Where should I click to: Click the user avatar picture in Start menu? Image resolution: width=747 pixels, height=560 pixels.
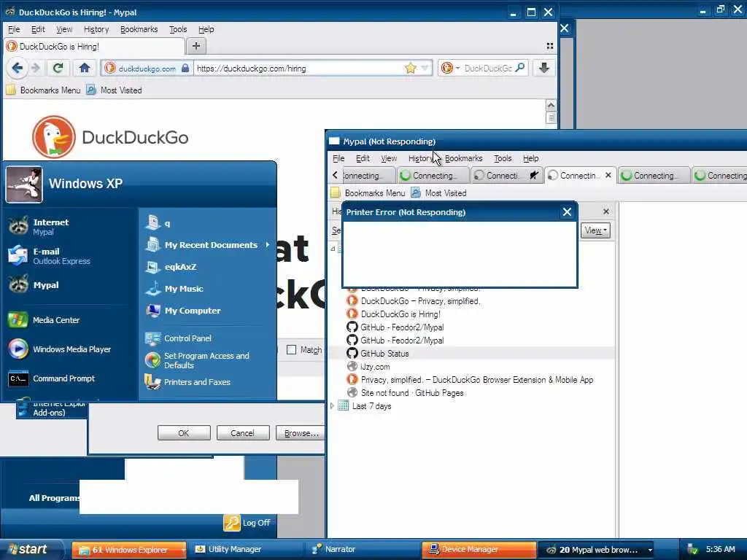click(24, 184)
